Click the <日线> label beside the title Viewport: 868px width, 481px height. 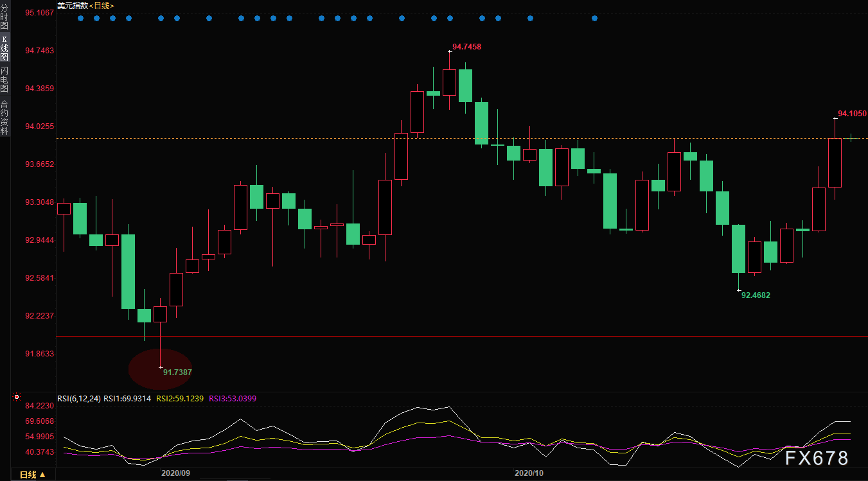[x=102, y=5]
